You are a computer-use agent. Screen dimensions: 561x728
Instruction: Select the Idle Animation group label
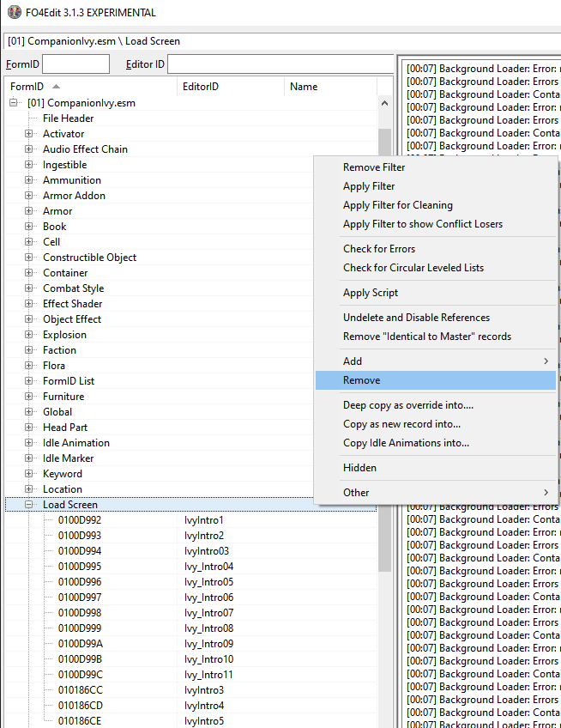76,442
